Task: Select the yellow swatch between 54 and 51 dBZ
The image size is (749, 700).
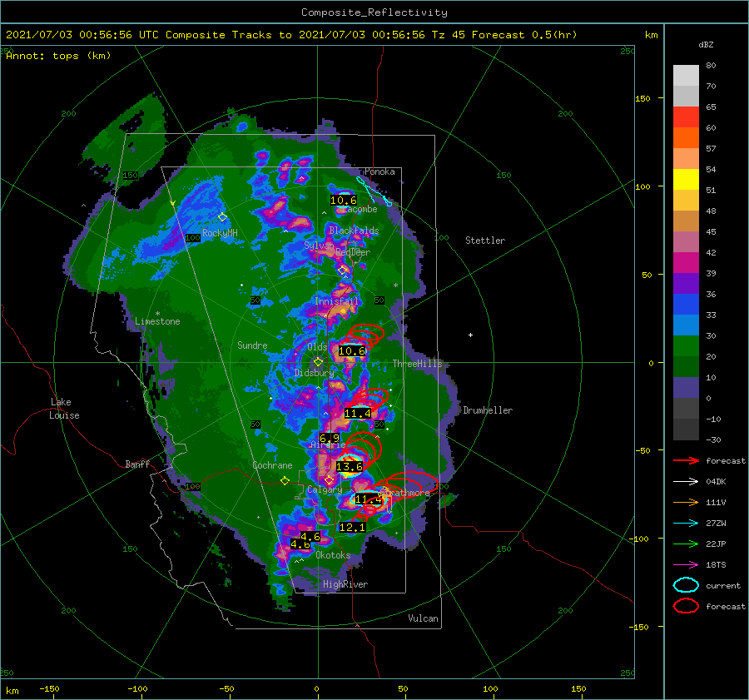Action: coord(686,179)
